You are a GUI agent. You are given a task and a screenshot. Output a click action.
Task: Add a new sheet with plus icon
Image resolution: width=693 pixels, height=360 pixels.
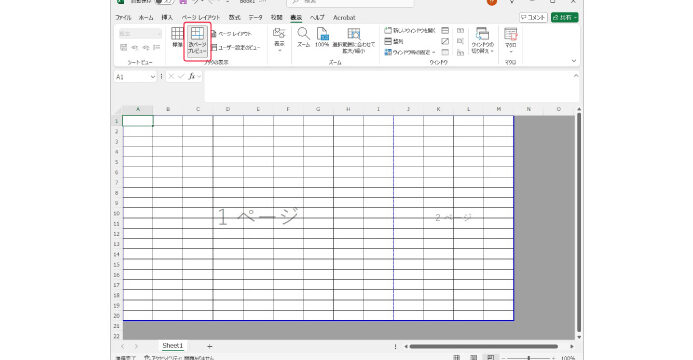(209, 347)
